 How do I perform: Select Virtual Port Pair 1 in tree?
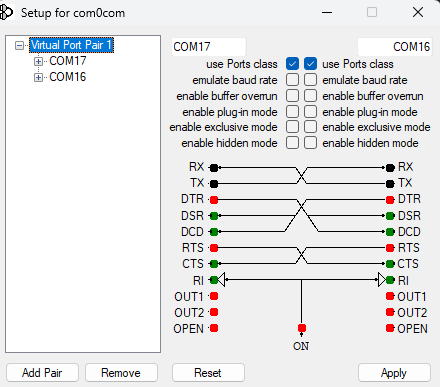[71, 45]
